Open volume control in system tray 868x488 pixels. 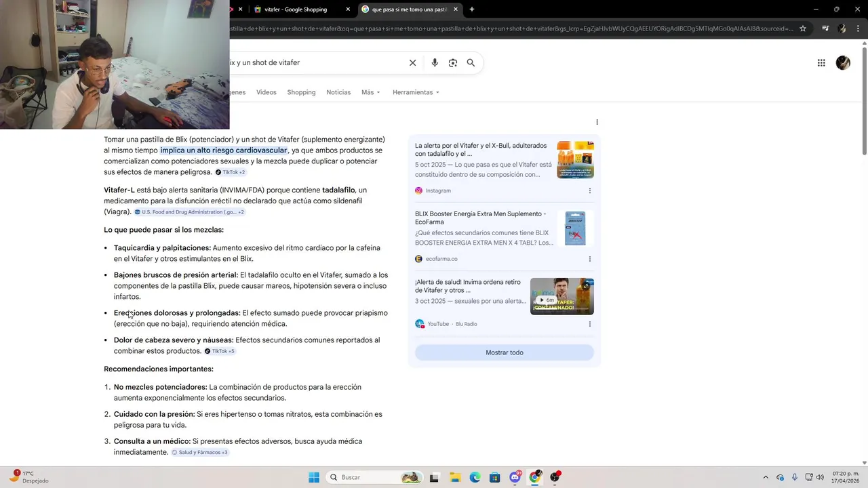pos(821,477)
